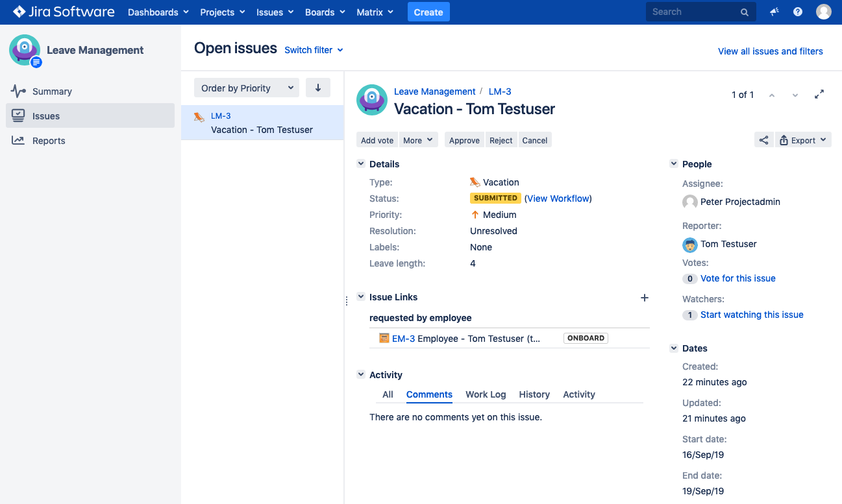This screenshot has height=504, width=842.
Task: Click the Create button
Action: (428, 12)
